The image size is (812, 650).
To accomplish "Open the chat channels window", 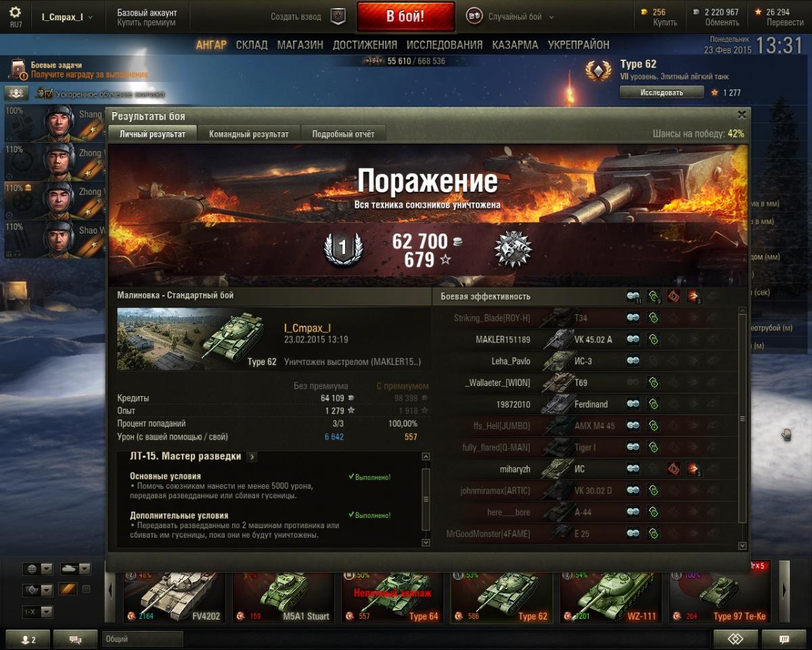I will [75, 639].
